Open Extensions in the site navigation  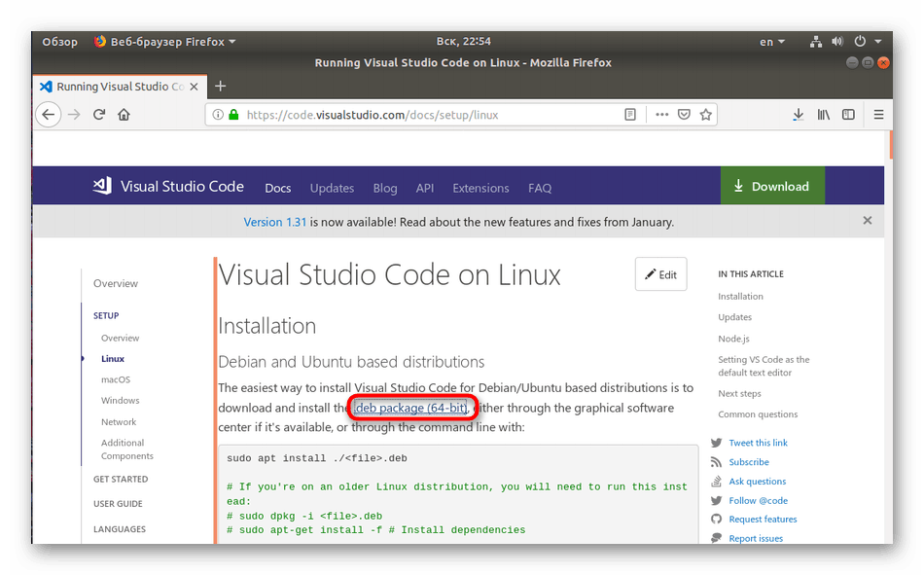point(480,188)
